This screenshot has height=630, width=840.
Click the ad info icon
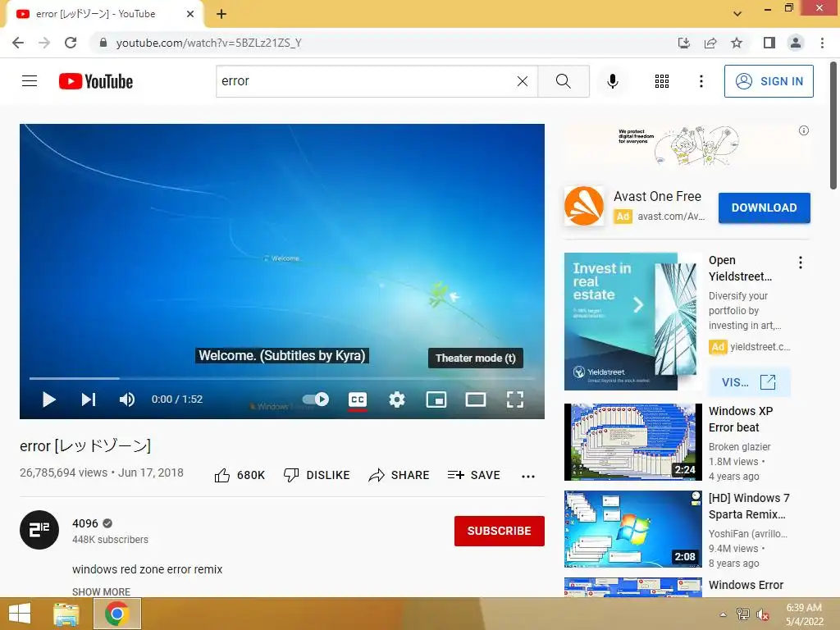pyautogui.click(x=804, y=130)
